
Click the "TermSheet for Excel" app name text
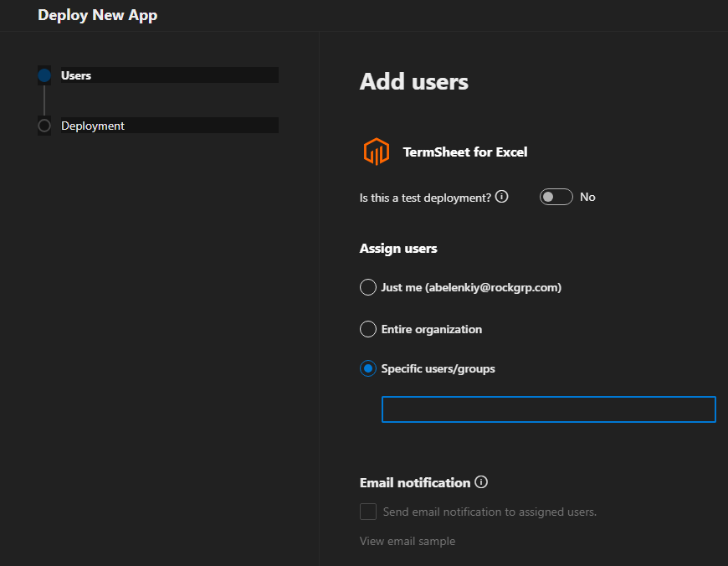[x=464, y=152]
